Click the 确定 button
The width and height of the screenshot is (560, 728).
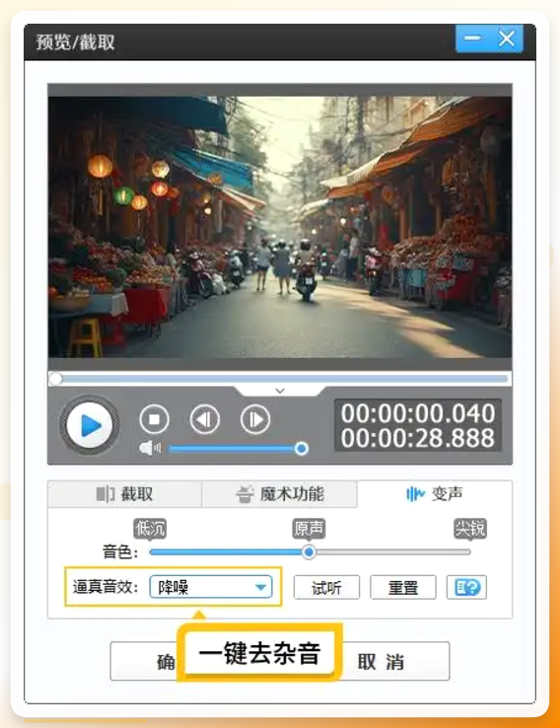[x=144, y=661]
